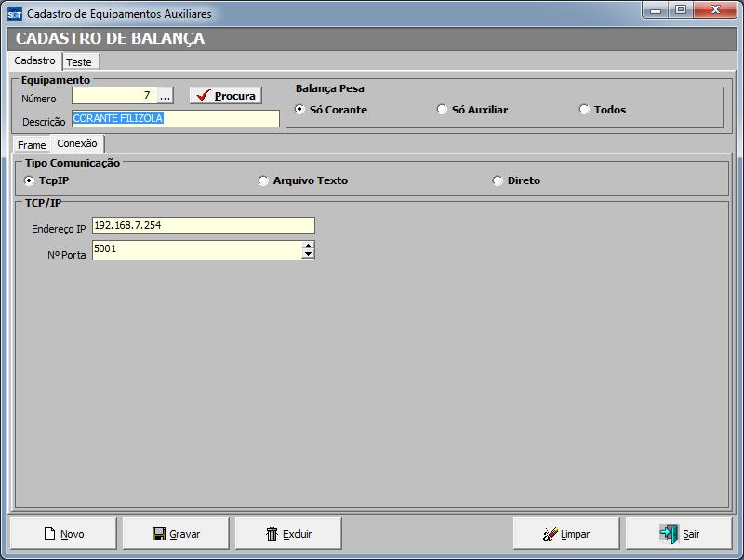Image resolution: width=744 pixels, height=560 pixels.
Task: Open the Frame tab
Action: pyautogui.click(x=32, y=145)
